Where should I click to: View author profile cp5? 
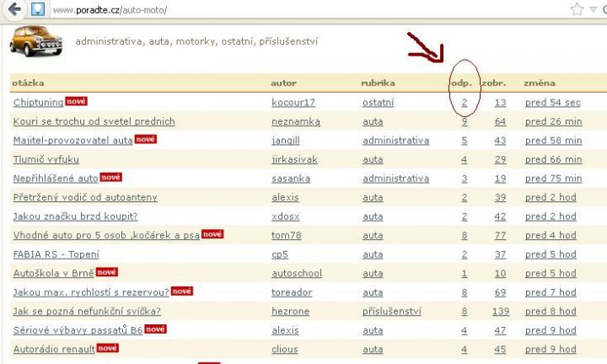[280, 254]
